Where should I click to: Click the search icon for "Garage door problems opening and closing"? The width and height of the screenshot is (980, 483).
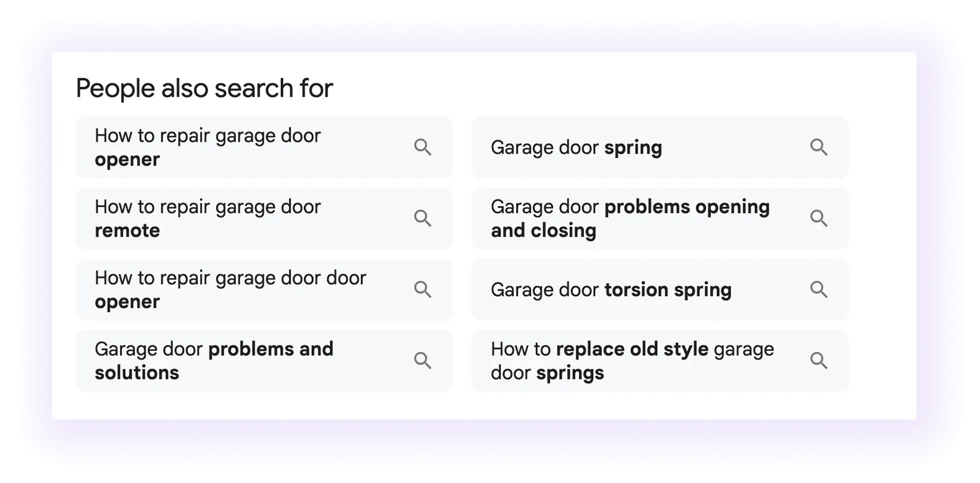(819, 218)
